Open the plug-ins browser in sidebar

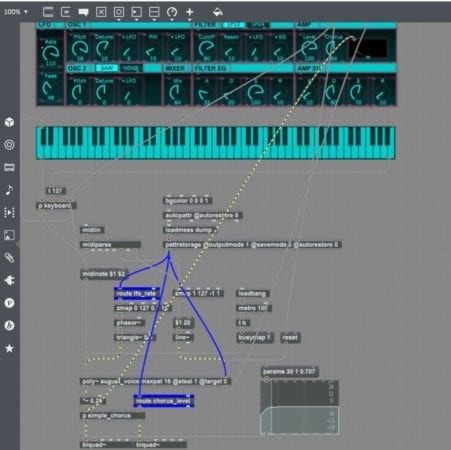pos(9,280)
